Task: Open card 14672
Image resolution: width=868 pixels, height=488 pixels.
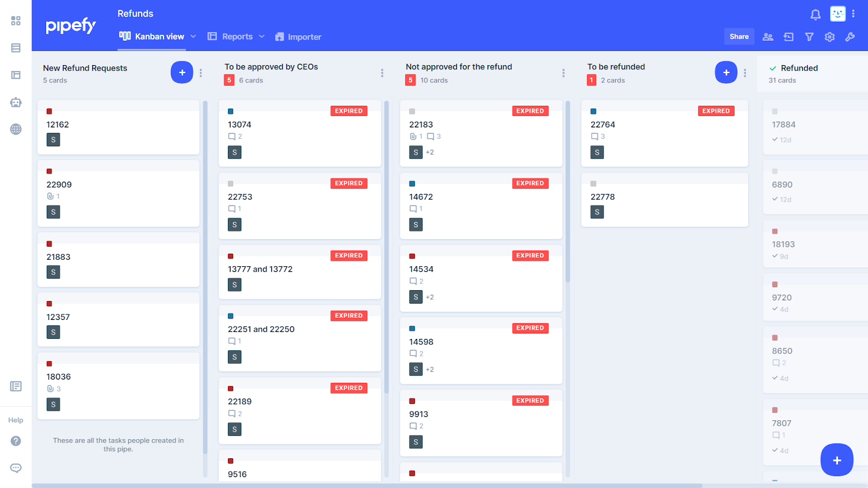Action: click(x=481, y=206)
